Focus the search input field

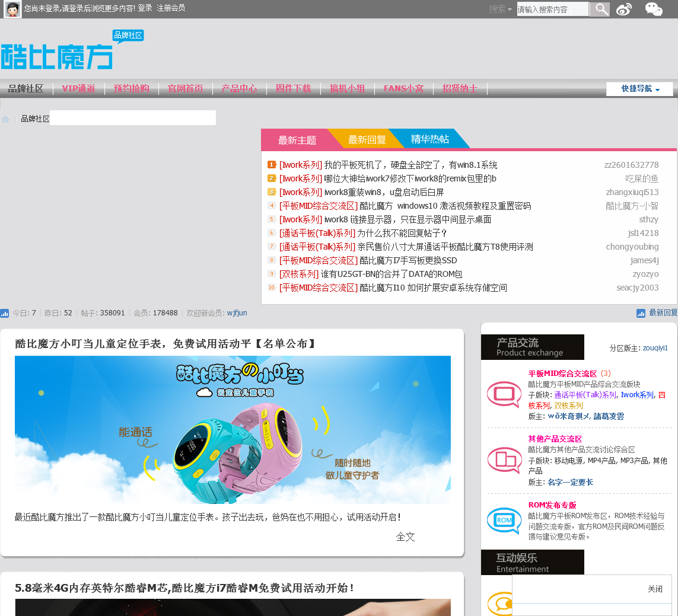pyautogui.click(x=553, y=9)
